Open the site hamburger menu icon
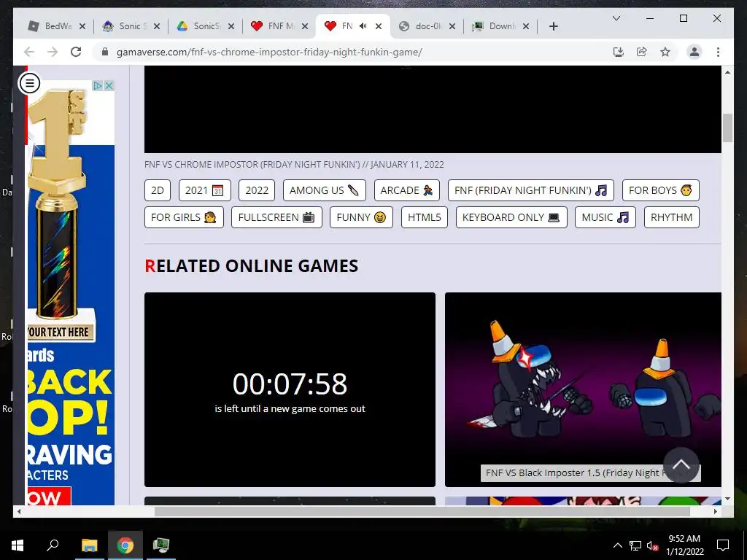The width and height of the screenshot is (747, 560). [29, 83]
